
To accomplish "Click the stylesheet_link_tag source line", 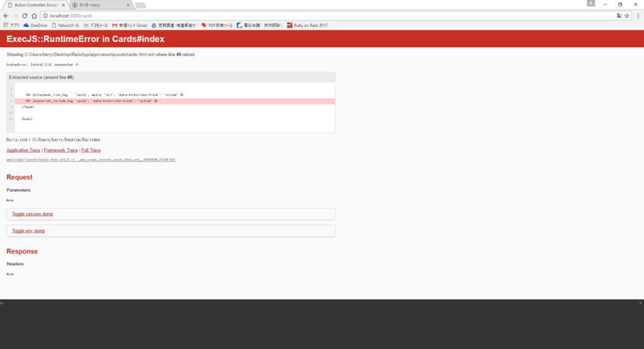I will click(104, 95).
